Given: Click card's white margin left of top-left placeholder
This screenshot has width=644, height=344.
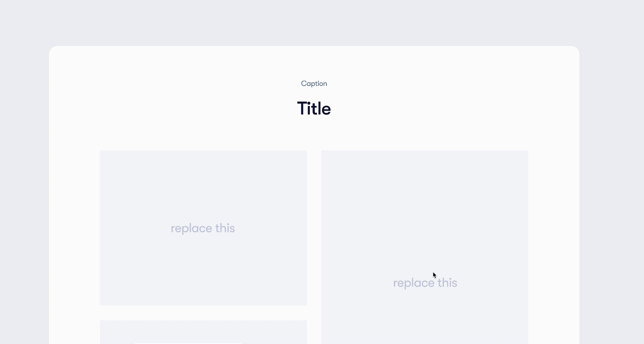Looking at the screenshot, I should point(74,225).
